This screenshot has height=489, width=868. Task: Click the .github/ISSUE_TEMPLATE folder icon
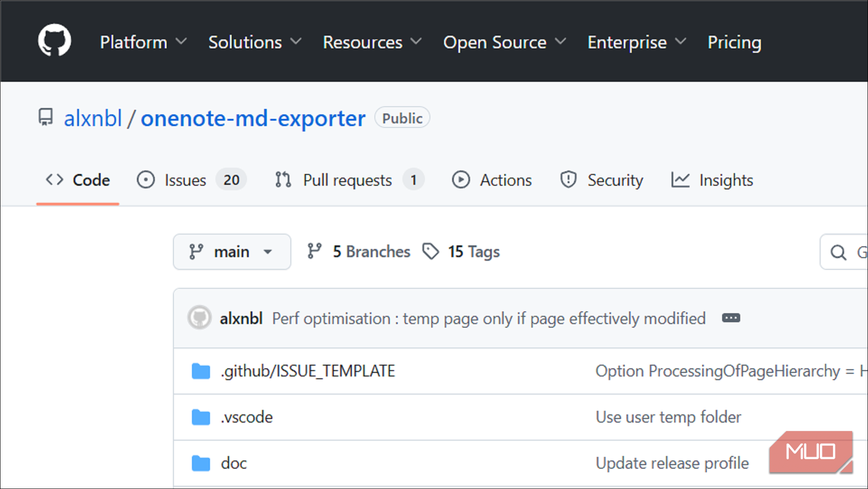(201, 371)
